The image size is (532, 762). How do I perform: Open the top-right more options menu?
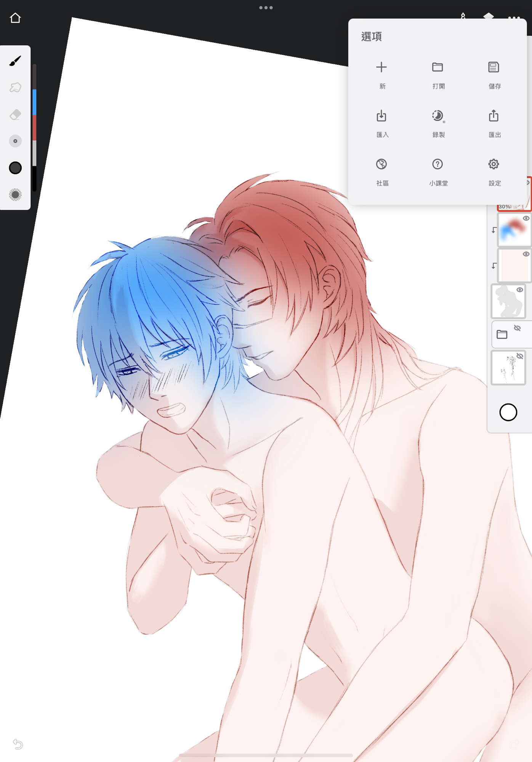coord(514,18)
